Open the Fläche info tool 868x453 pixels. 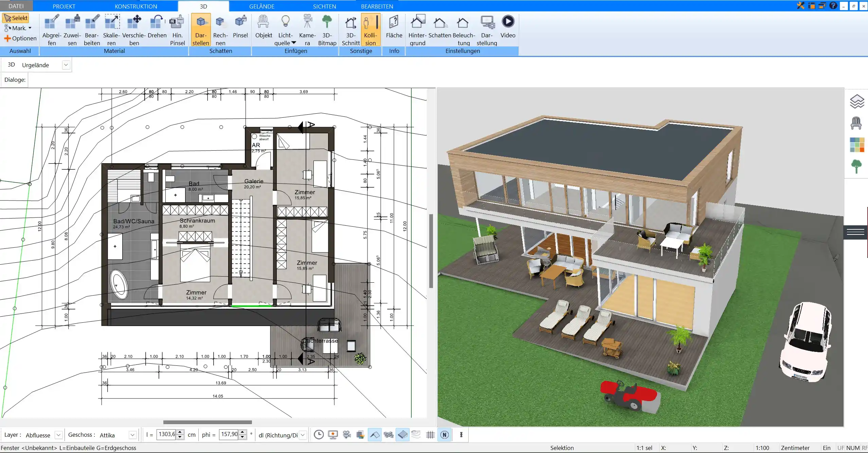(394, 26)
